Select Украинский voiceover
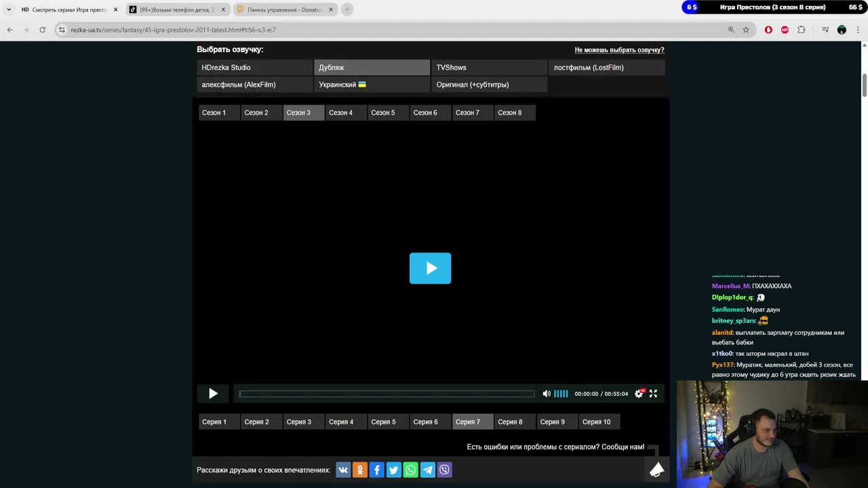The image size is (868, 488). tap(372, 85)
